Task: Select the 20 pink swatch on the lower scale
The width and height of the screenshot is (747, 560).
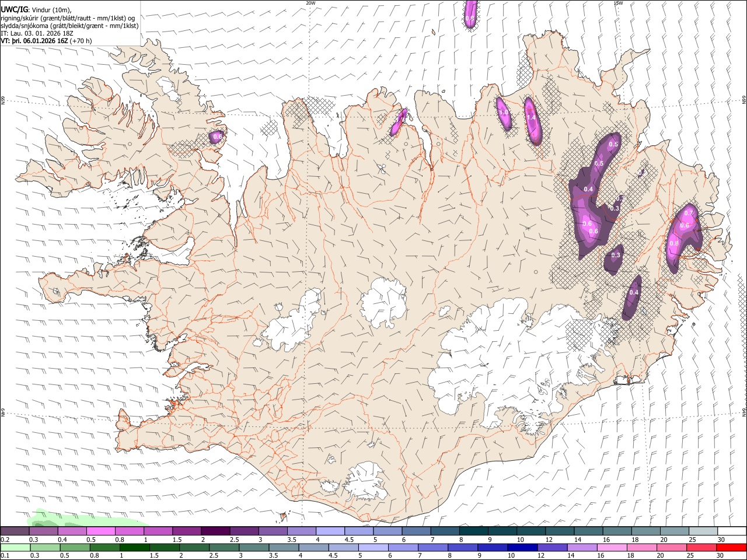Action: click(671, 547)
